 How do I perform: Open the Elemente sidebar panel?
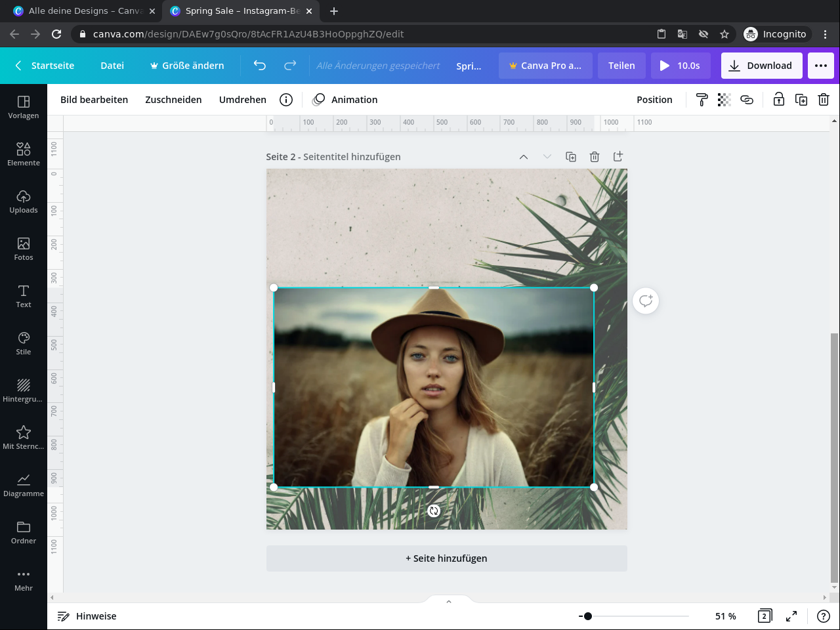coord(24,154)
